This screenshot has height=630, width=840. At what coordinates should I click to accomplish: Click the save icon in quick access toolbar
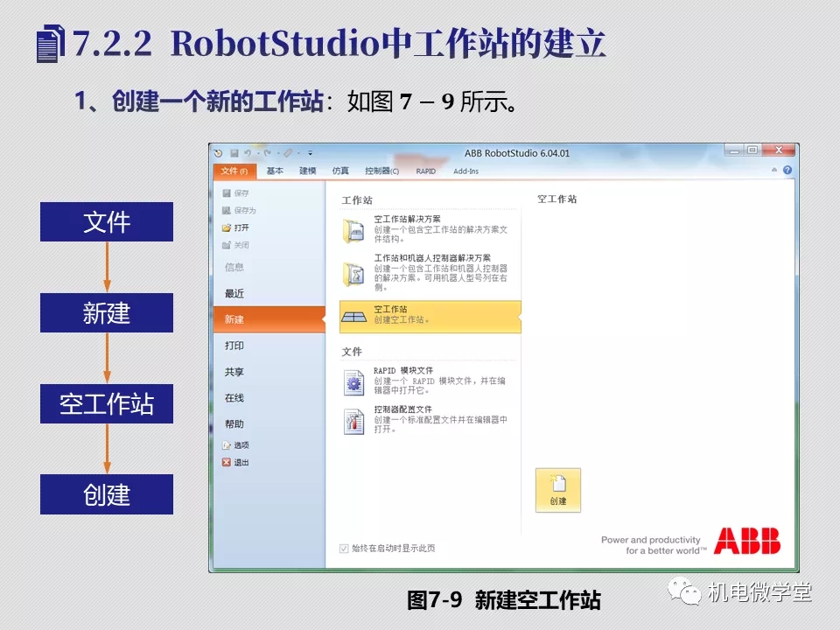(x=234, y=153)
